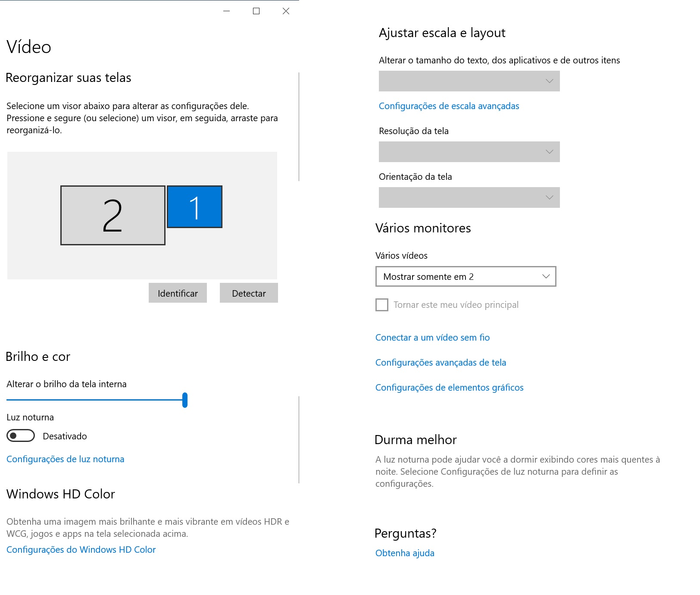Open the text and apps scale dropdown
The height and width of the screenshot is (595, 700).
(x=469, y=81)
